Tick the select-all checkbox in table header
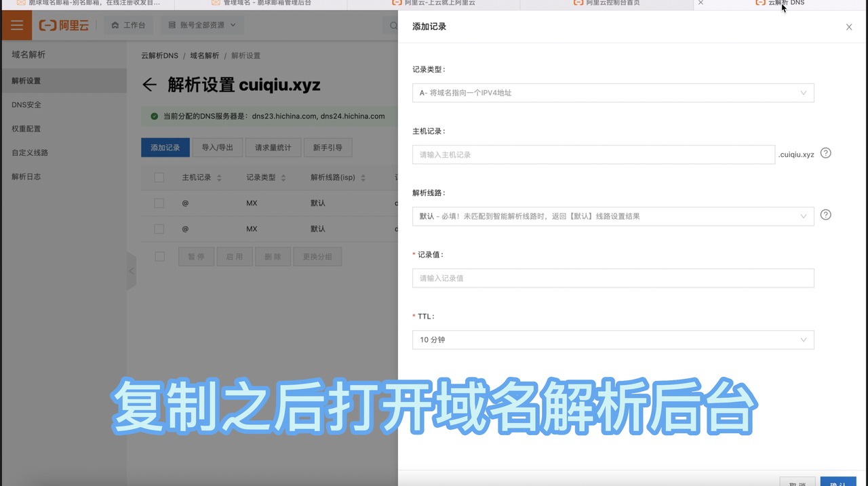This screenshot has width=868, height=486. (x=159, y=178)
